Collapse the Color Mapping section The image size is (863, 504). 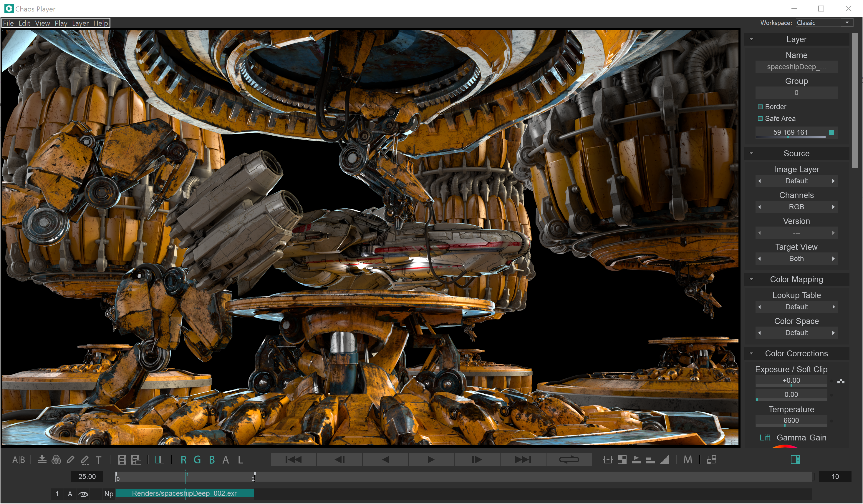751,279
